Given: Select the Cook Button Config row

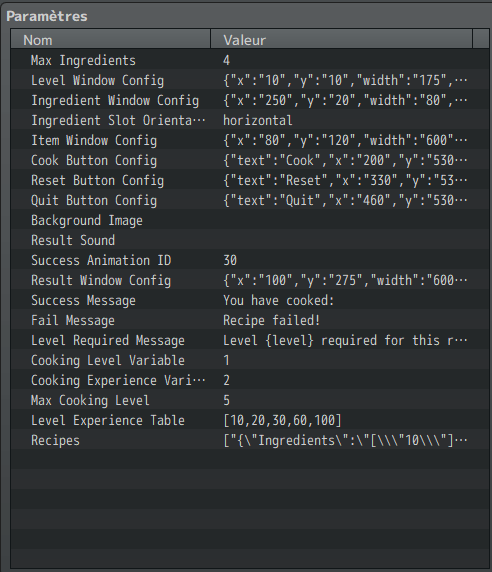Looking at the screenshot, I should click(250, 161).
